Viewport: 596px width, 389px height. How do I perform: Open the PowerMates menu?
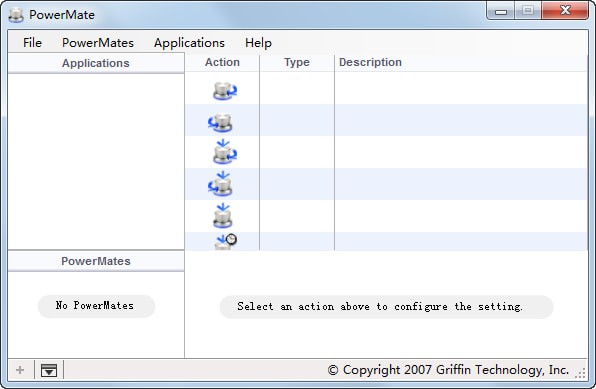(98, 43)
